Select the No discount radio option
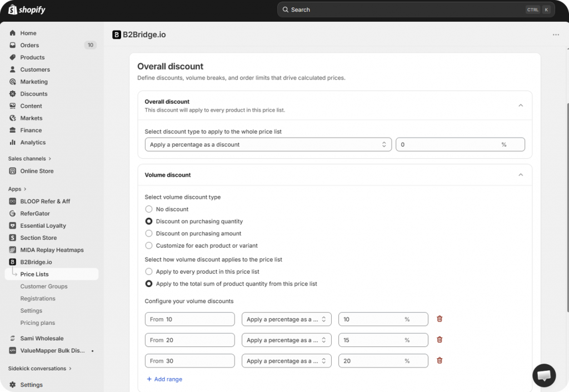Screen dimensions: 569x392 tap(149, 209)
